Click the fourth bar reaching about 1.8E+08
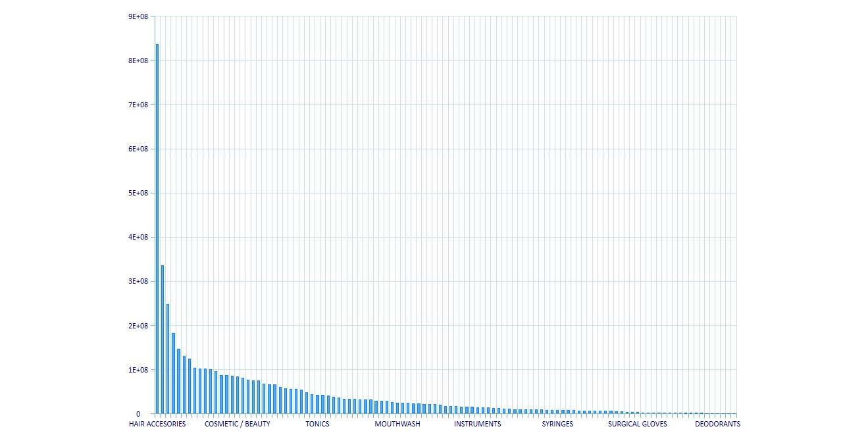The width and height of the screenshot is (868, 437). coord(173,373)
